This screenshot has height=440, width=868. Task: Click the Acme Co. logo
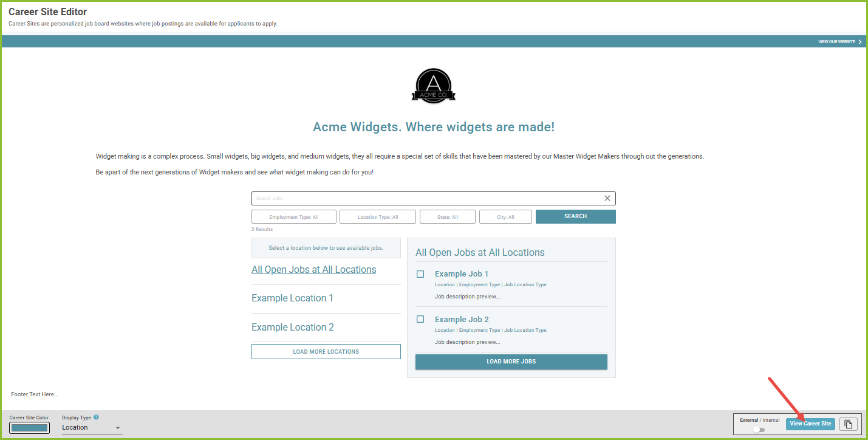(x=434, y=86)
